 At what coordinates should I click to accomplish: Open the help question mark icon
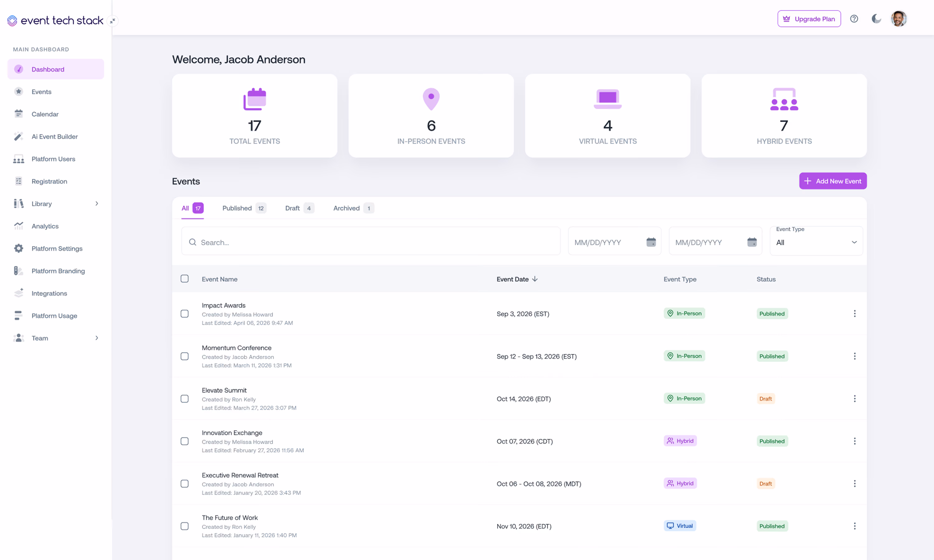tap(854, 19)
